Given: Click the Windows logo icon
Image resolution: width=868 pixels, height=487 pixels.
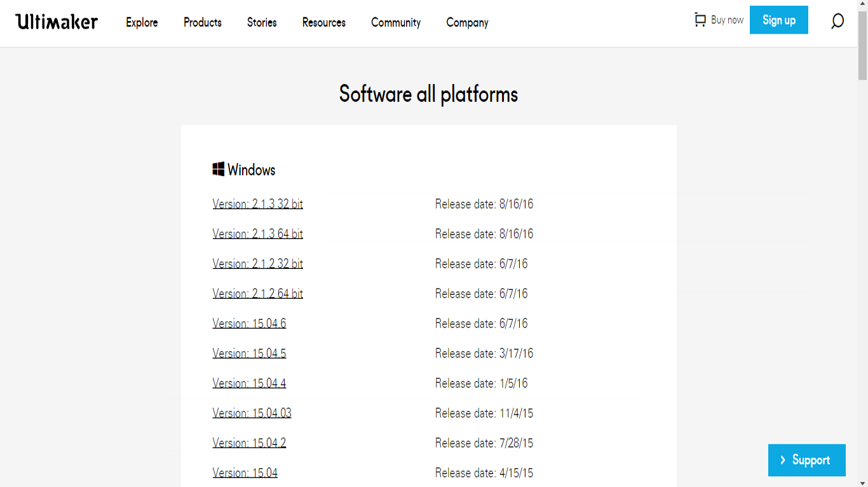Looking at the screenshot, I should pos(219,169).
